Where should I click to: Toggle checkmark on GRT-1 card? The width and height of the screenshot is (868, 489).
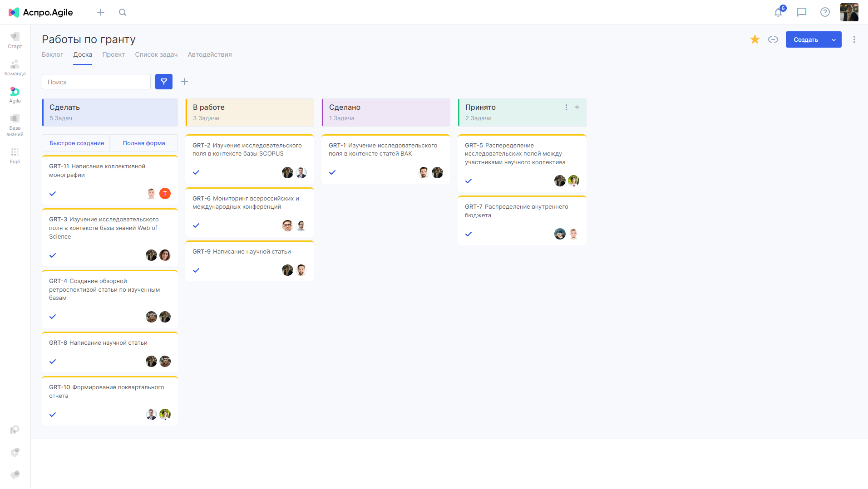[x=332, y=172]
